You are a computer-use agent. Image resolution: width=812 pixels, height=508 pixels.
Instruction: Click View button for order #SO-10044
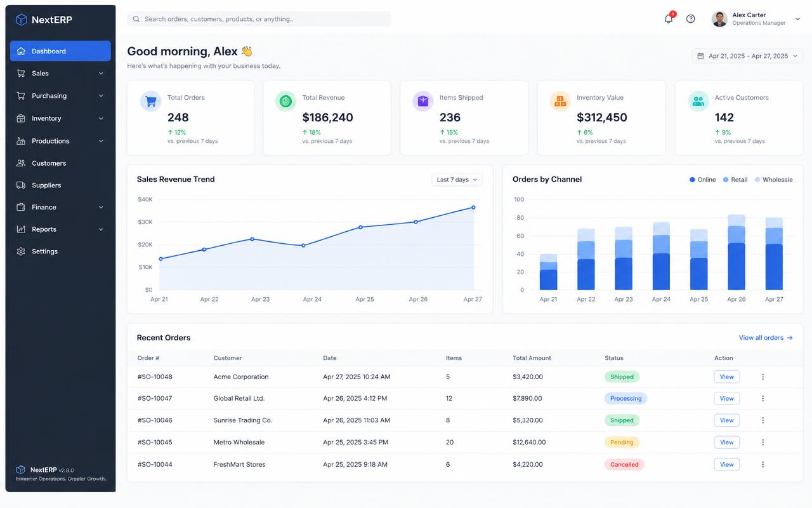coord(727,465)
